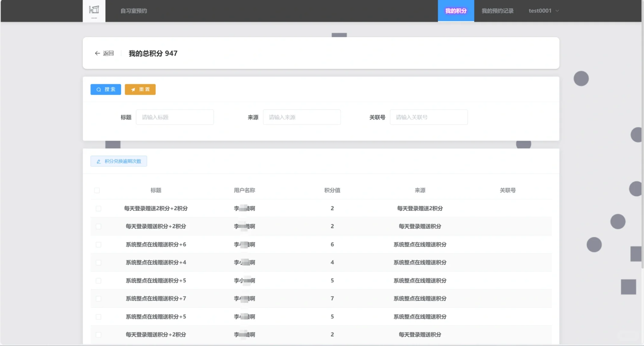
Task: Check the 系统整点在线赠送积分+6 row checkbox
Action: 98,244
